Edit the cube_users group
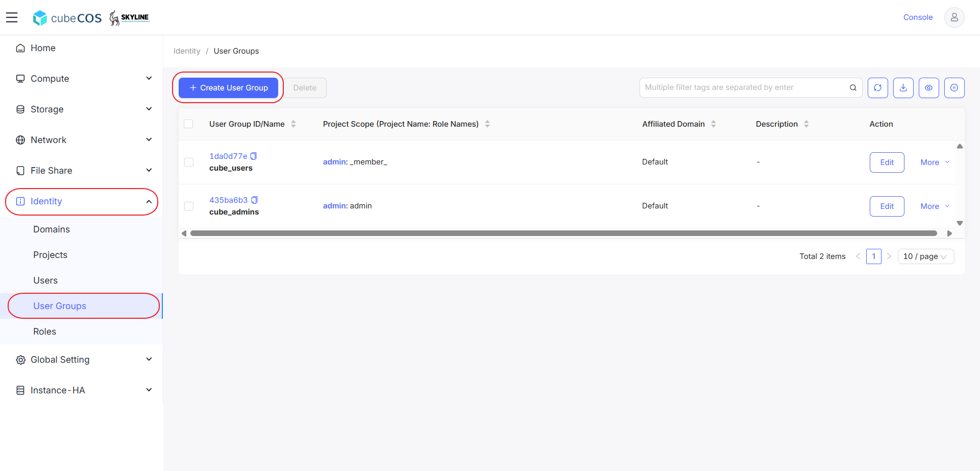The height and width of the screenshot is (471, 980). (887, 162)
